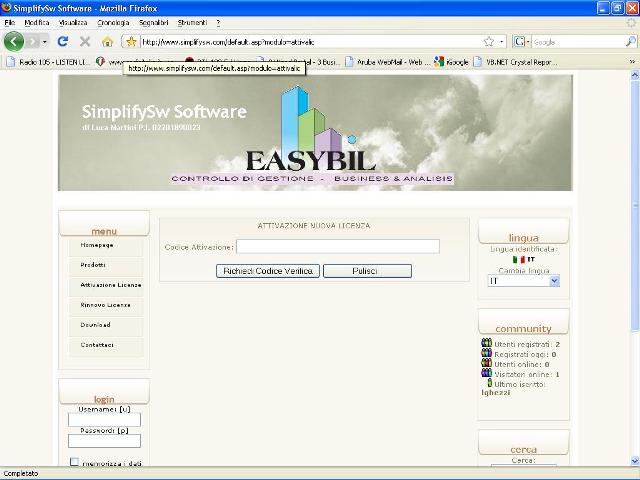The height and width of the screenshot is (480, 640).
Task: Open the File menu
Action: [x=10, y=22]
